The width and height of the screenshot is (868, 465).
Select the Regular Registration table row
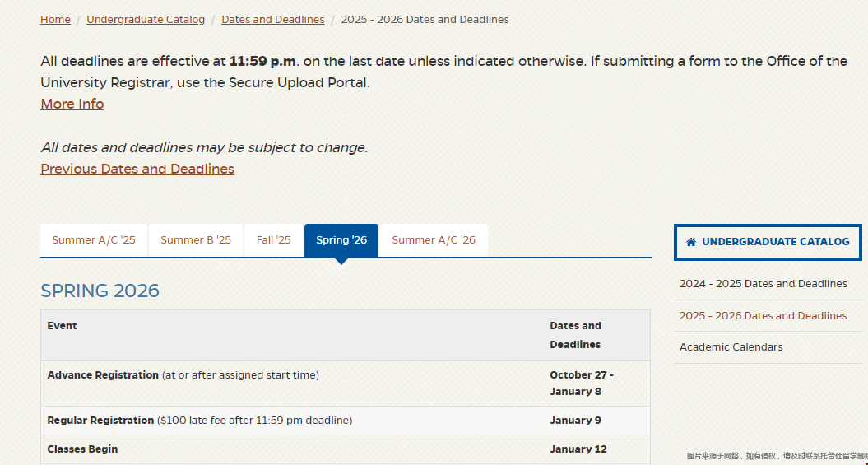(346, 421)
